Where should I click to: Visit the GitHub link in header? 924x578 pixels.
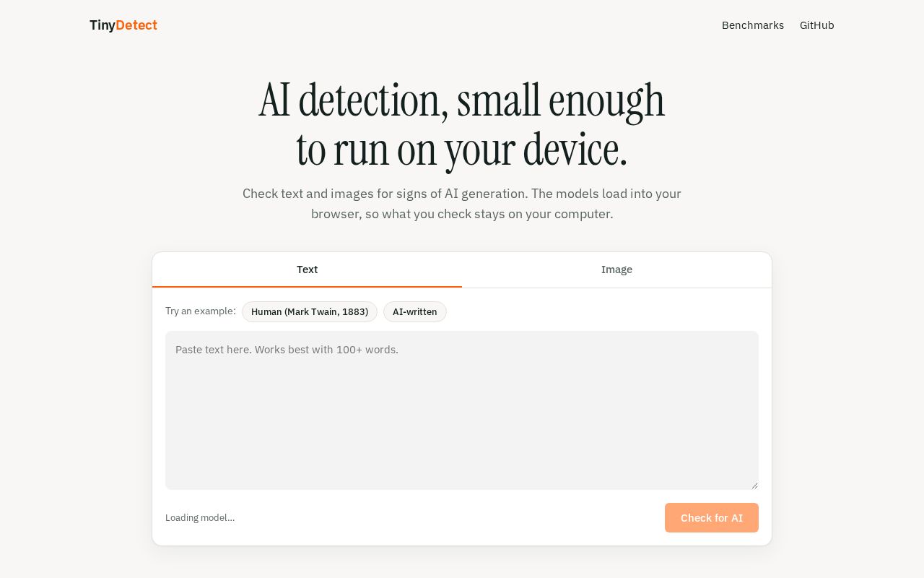817,25
